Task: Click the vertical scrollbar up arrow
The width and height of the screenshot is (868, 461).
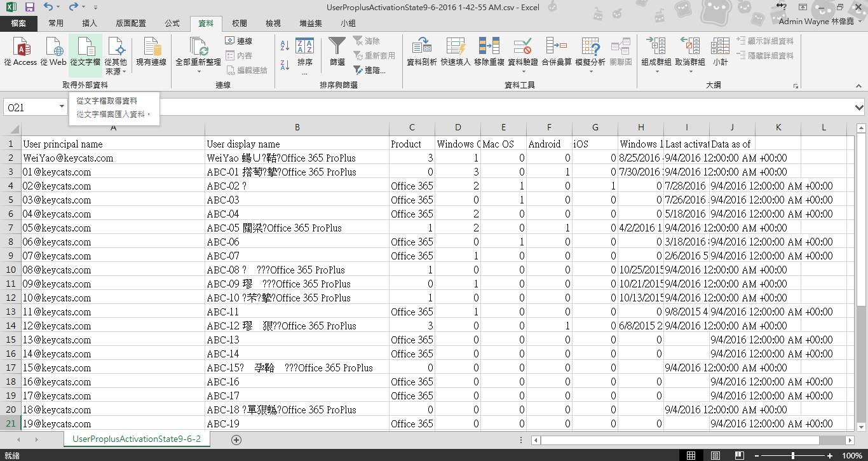Action: [x=861, y=129]
